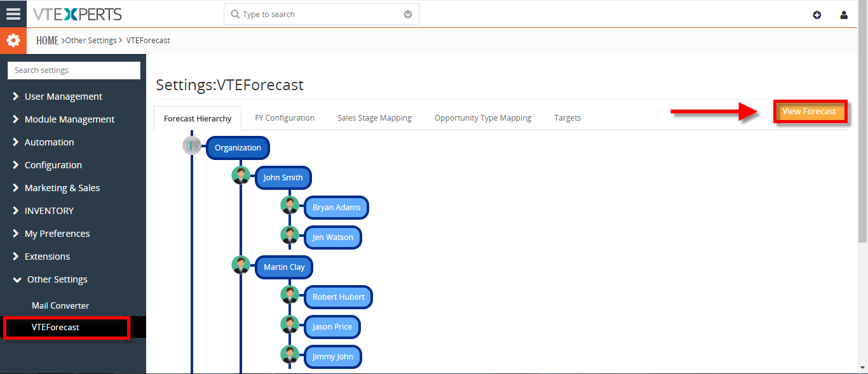Click the Settings:VTEForecast heading
Screen dimensions: 868x374
tap(229, 84)
